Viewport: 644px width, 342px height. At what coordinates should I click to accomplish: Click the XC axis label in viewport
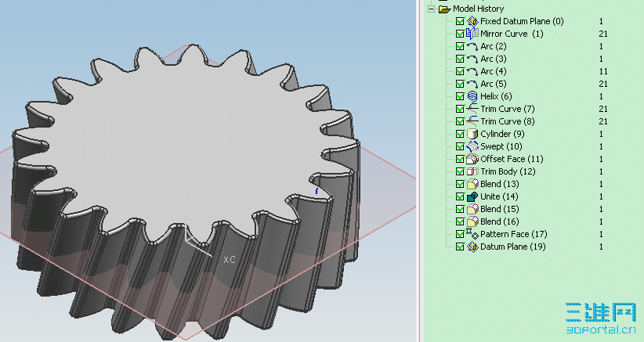tap(230, 260)
